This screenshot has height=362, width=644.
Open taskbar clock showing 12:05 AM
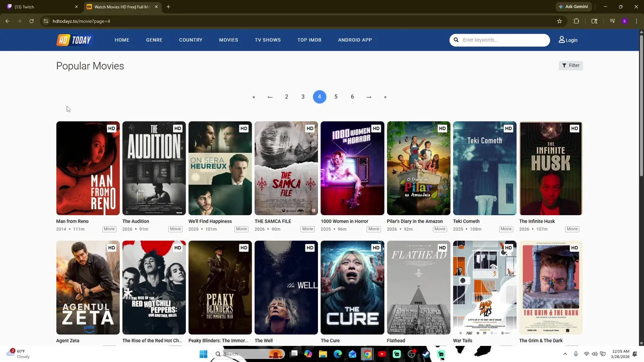click(x=620, y=354)
